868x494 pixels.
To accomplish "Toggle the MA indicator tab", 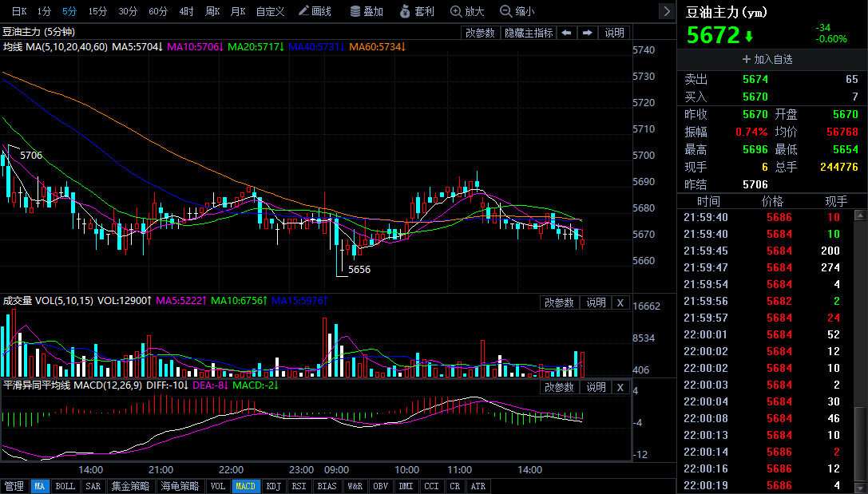I will tap(39, 486).
